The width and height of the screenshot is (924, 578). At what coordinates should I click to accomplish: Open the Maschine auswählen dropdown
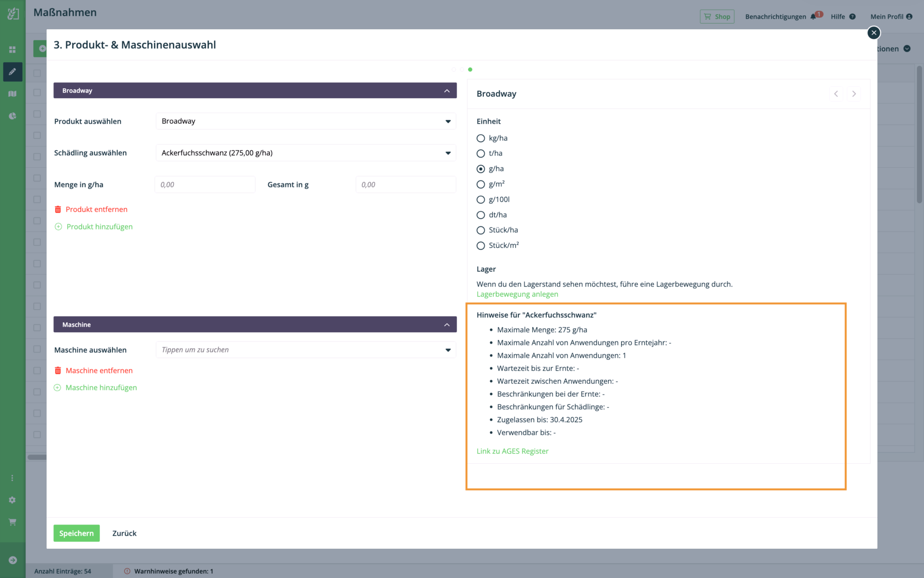coord(306,350)
